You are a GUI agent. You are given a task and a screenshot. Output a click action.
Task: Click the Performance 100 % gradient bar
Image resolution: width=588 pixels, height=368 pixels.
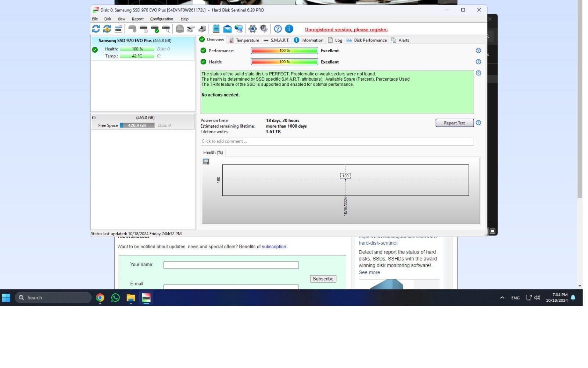coord(284,51)
